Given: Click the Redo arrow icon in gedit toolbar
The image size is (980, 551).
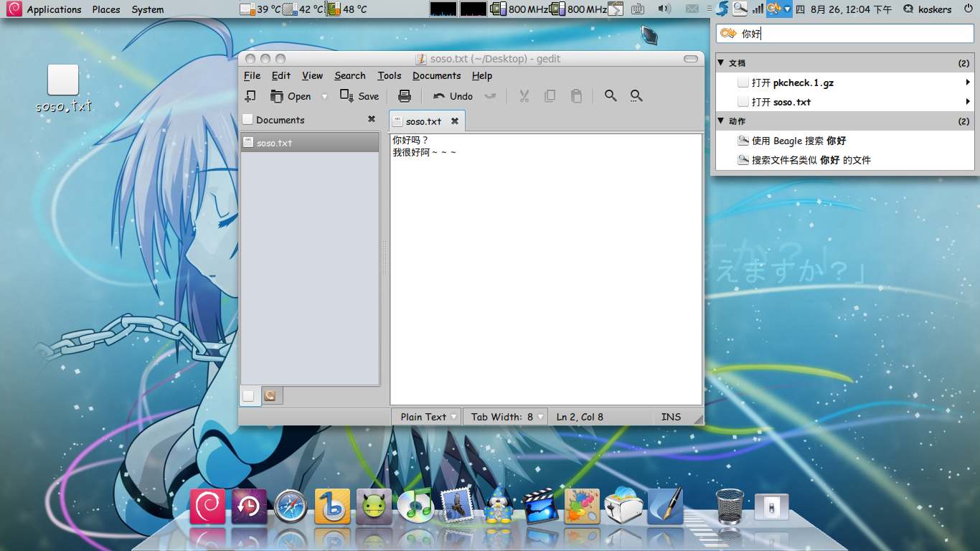Looking at the screenshot, I should 490,96.
